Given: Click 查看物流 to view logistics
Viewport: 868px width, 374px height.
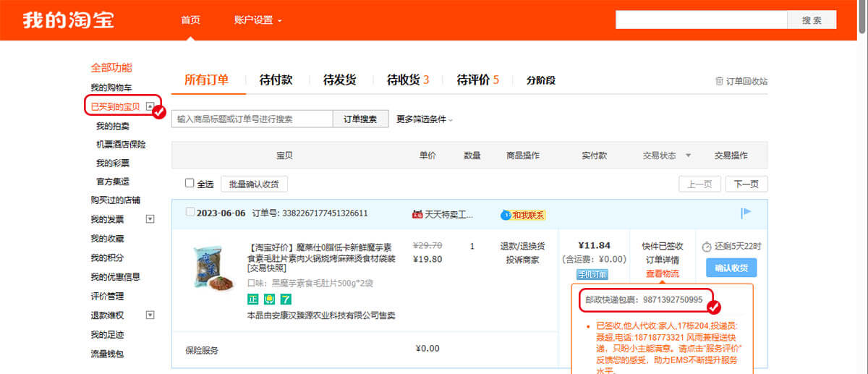Looking at the screenshot, I should (663, 273).
